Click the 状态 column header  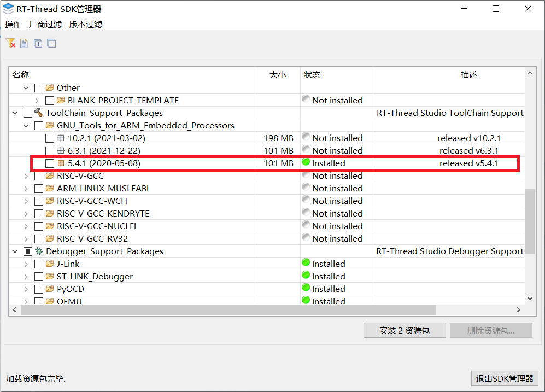(x=336, y=74)
